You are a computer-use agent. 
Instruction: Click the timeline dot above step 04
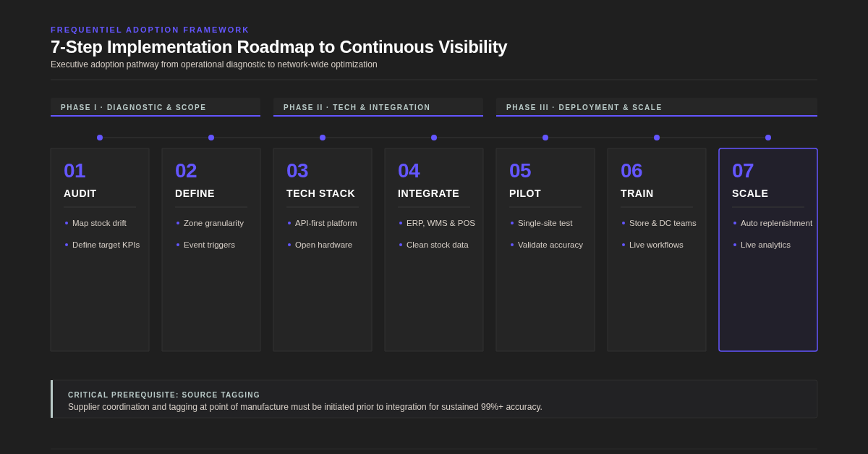(x=434, y=138)
